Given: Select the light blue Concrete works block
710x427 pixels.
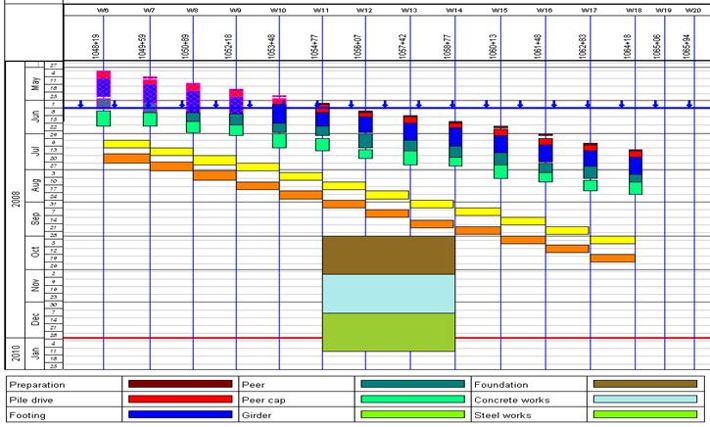Looking at the screenshot, I should point(389,294).
